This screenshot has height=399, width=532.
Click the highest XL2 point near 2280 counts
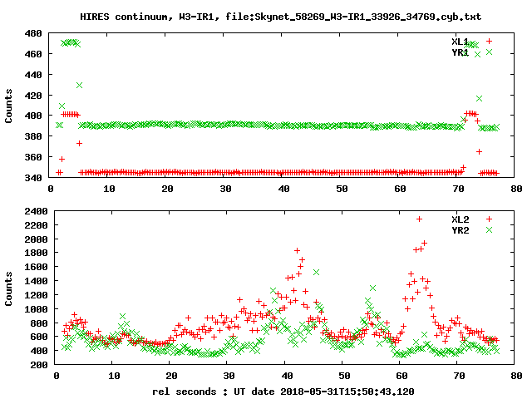[x=419, y=219]
